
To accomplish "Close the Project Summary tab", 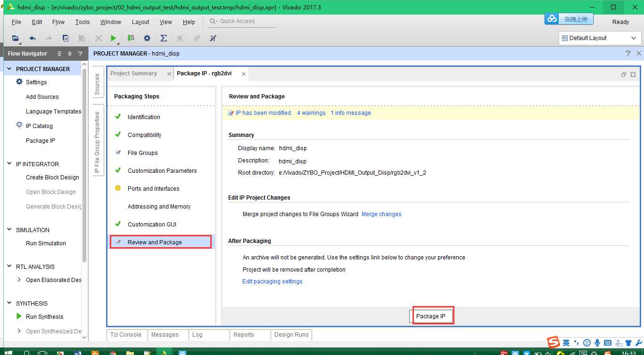I will tap(169, 74).
